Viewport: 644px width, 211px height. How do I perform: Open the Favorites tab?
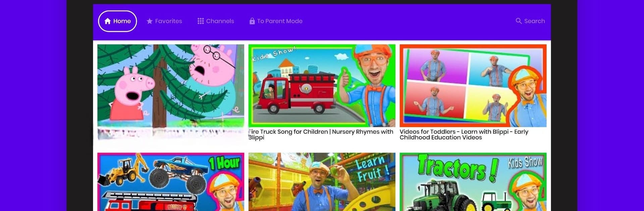(x=164, y=21)
